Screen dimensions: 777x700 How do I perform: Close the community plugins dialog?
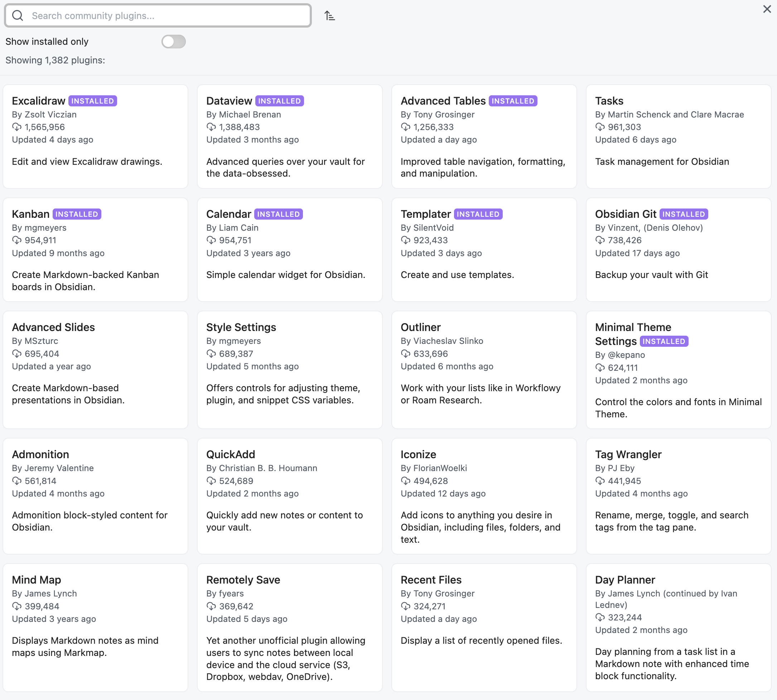pyautogui.click(x=767, y=9)
